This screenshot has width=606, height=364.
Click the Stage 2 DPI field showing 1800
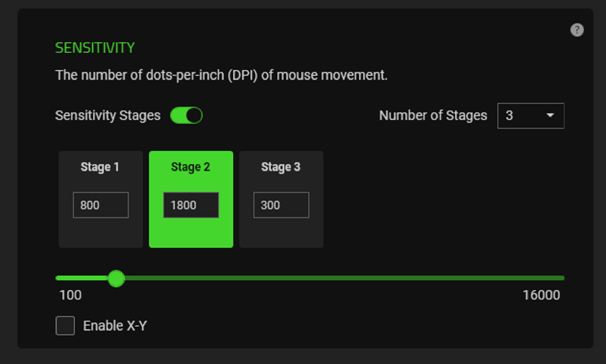191,205
